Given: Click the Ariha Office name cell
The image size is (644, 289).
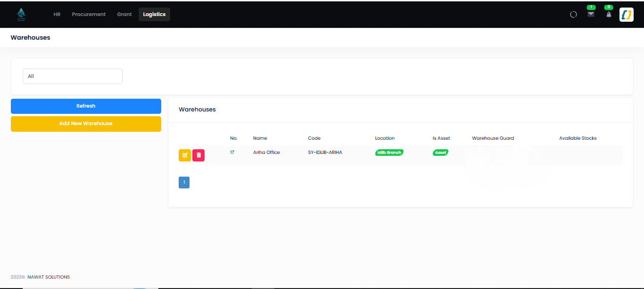Looking at the screenshot, I should 266,153.
